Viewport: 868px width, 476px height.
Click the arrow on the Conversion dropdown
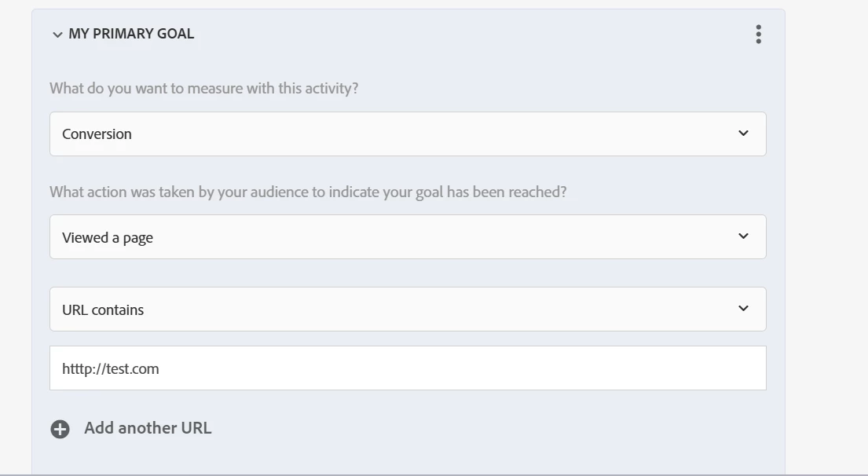coord(743,134)
